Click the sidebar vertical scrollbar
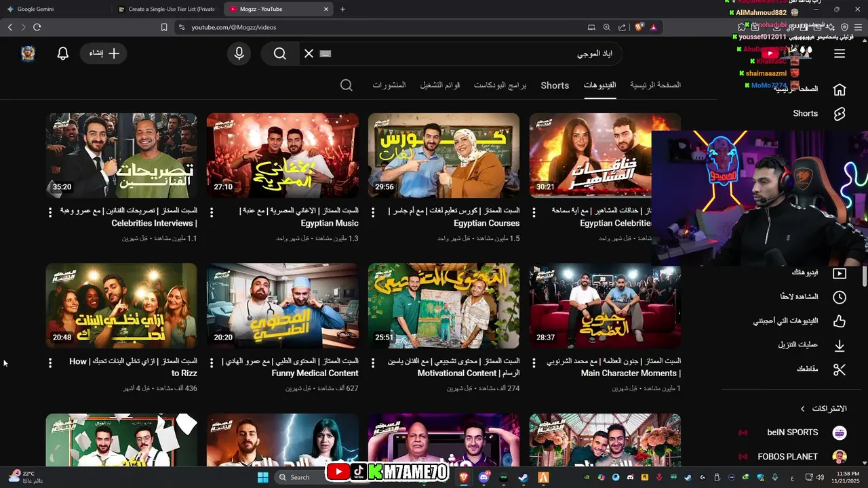Screen dimensions: 868x488 [x=865, y=276]
